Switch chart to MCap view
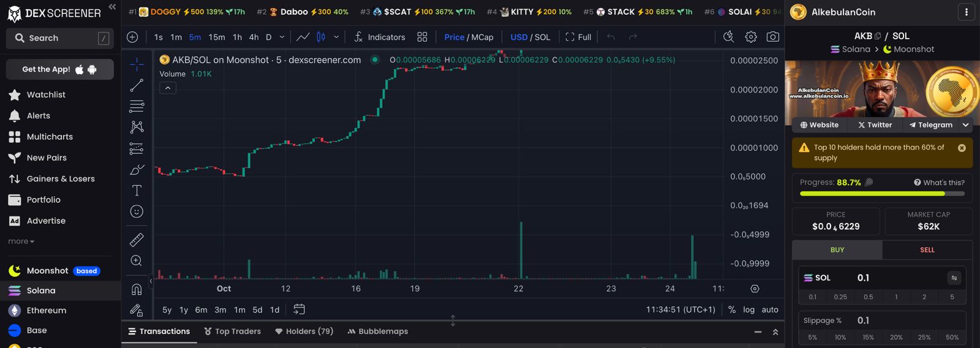The height and width of the screenshot is (348, 980). 482,37
